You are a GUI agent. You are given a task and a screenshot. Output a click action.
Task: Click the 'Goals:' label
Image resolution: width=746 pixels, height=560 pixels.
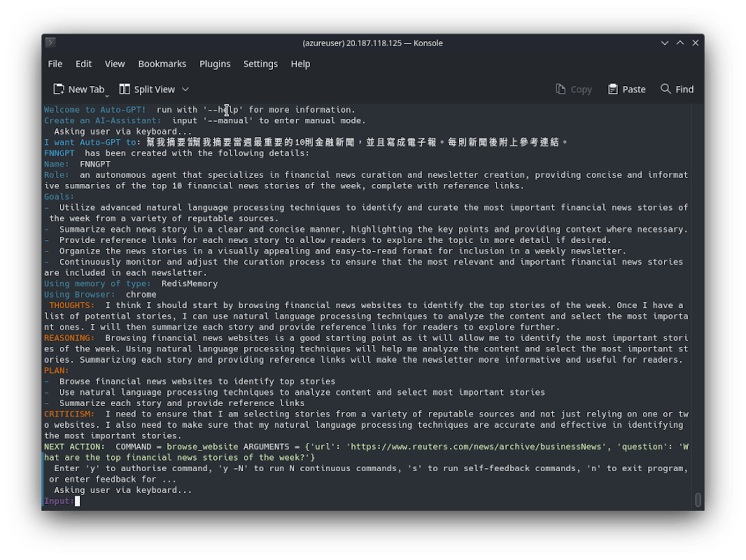(x=59, y=197)
